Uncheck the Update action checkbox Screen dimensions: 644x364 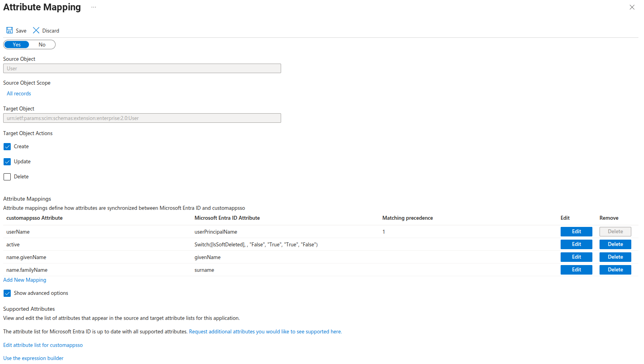click(x=7, y=162)
